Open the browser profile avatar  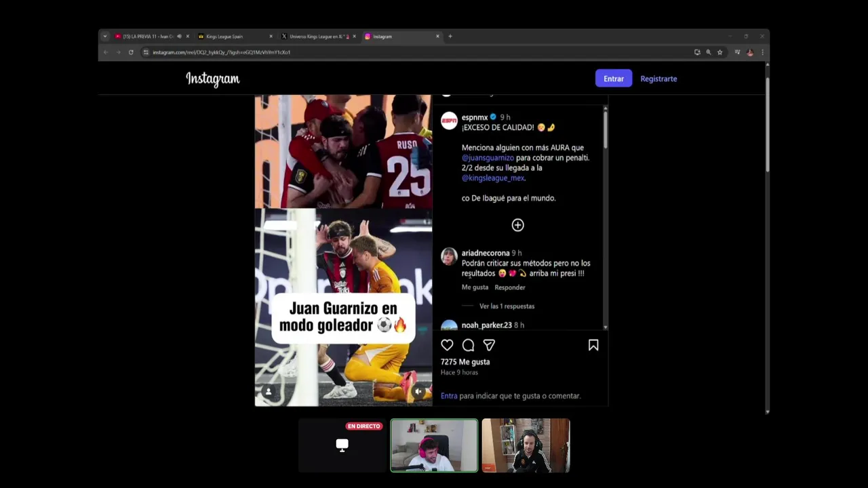point(750,52)
